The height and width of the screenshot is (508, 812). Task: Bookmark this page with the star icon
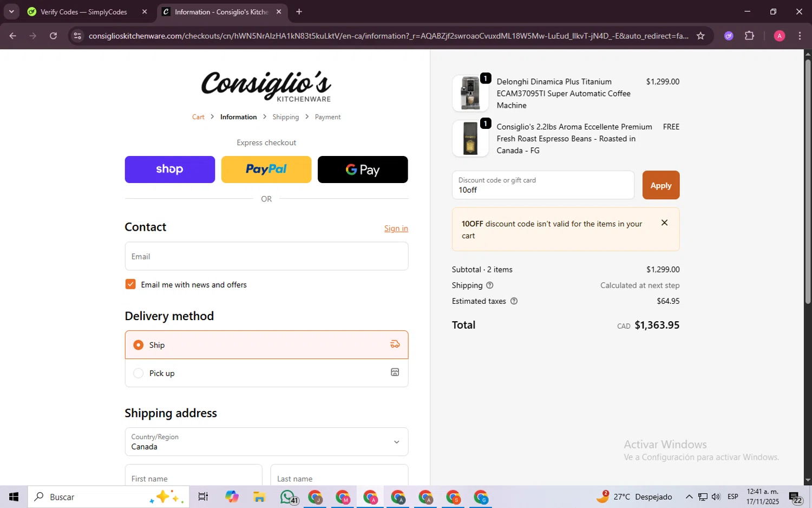pos(700,36)
